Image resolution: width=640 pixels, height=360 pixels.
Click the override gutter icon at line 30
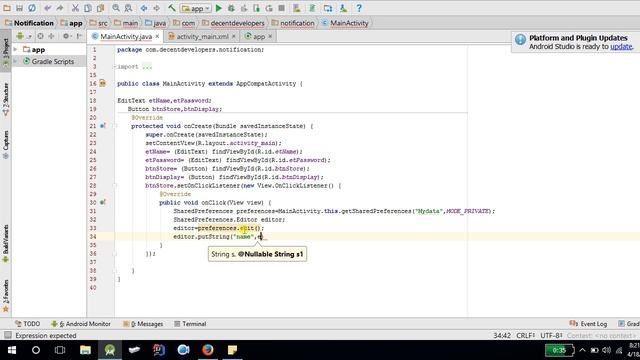click(103, 202)
